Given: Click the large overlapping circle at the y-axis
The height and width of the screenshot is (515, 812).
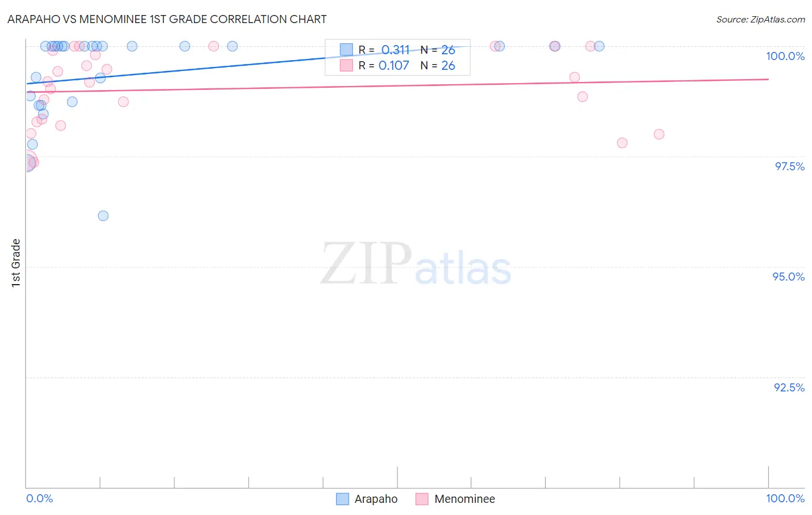Looking at the screenshot, I should [27, 162].
